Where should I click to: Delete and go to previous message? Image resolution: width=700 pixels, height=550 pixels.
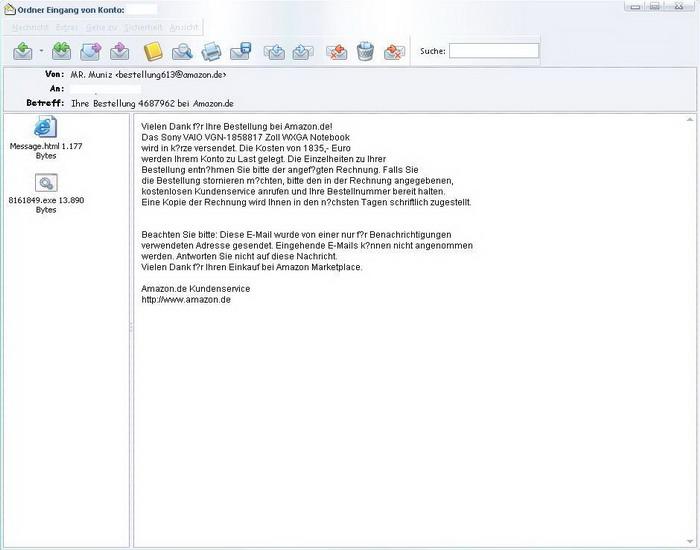(x=337, y=52)
